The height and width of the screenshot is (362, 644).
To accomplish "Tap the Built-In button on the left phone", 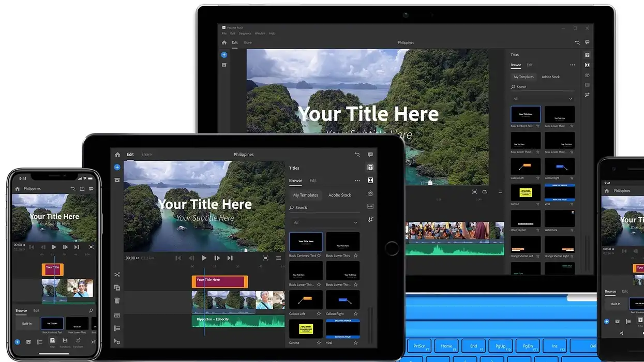I will tap(26, 324).
